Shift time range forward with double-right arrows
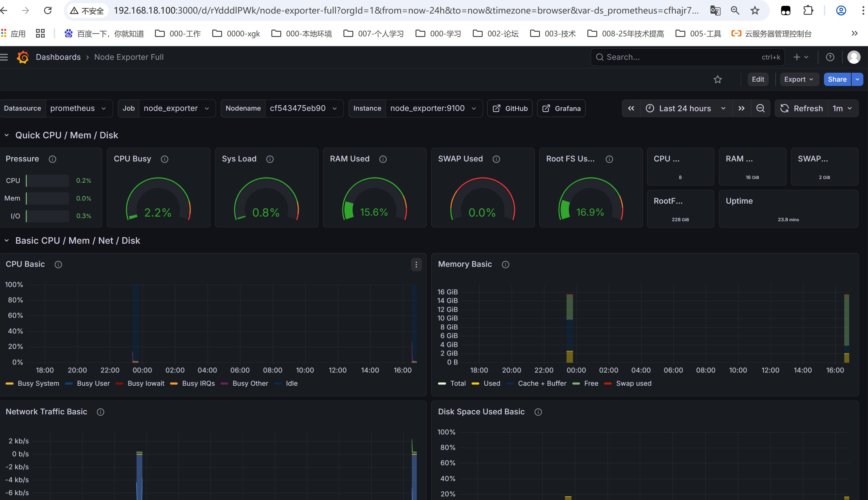The image size is (868, 500). pos(741,108)
